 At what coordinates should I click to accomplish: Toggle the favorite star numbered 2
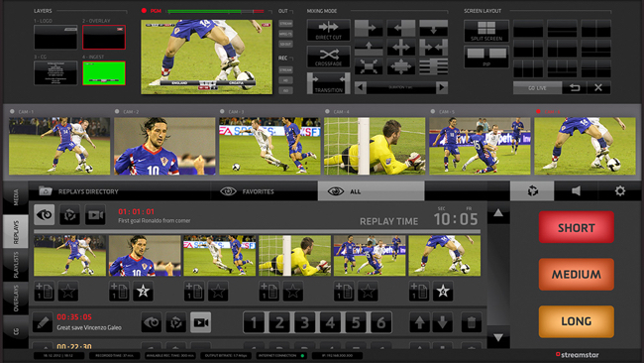point(143,291)
